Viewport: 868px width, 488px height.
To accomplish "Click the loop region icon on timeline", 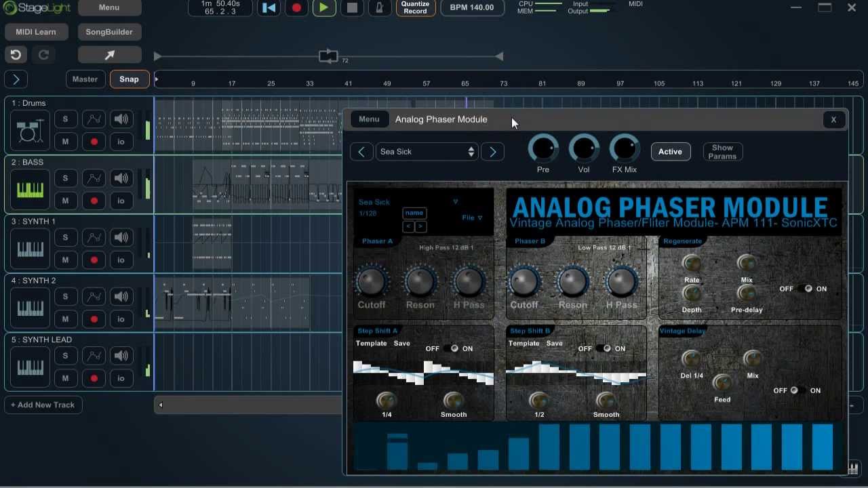I will [328, 56].
